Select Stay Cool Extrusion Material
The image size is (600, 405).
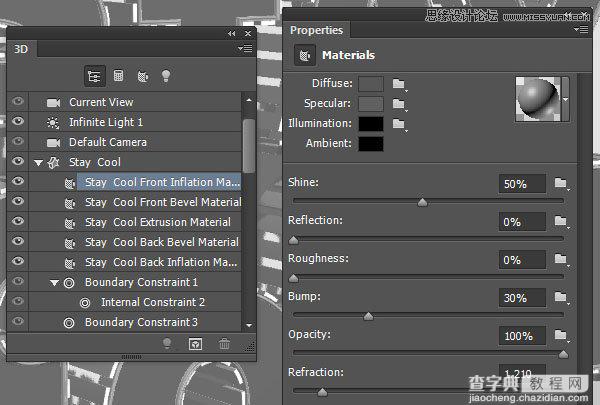pos(135,222)
